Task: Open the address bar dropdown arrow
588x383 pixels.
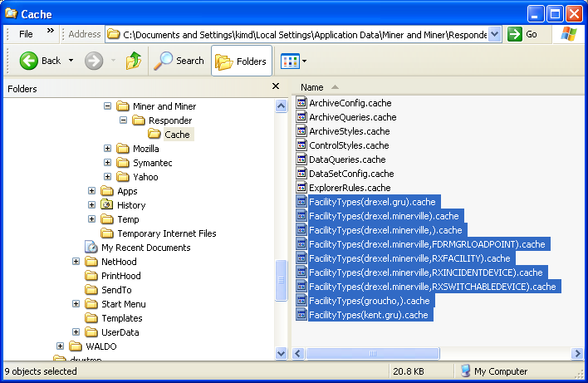Action: point(495,34)
